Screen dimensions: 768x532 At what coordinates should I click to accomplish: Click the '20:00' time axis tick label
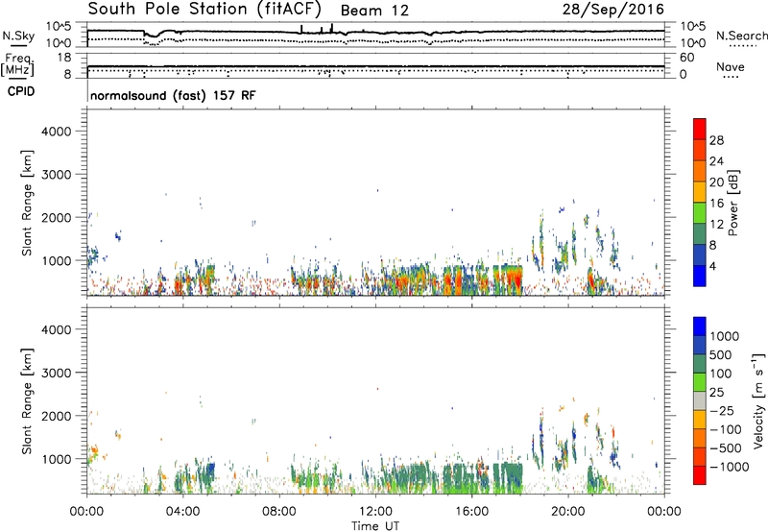(x=568, y=512)
